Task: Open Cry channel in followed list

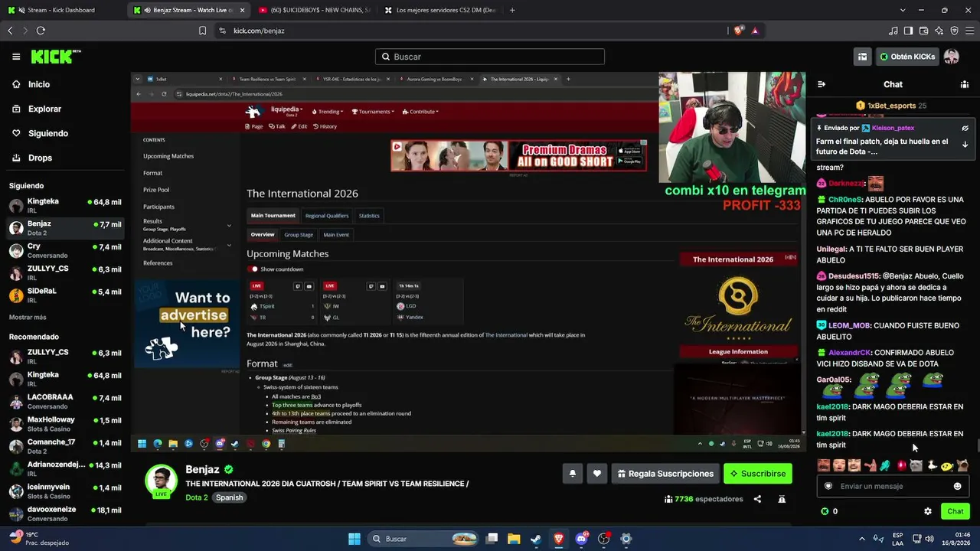Action: point(64,251)
